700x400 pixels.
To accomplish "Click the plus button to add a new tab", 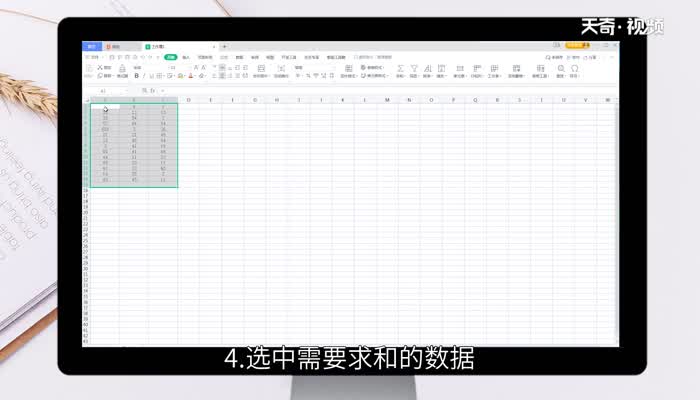I will [225, 46].
